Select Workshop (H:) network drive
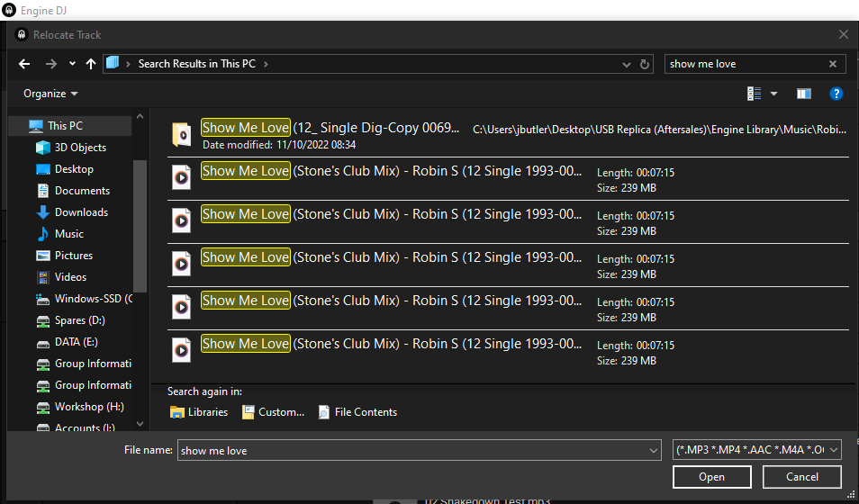This screenshot has height=504, width=859. 89,407
